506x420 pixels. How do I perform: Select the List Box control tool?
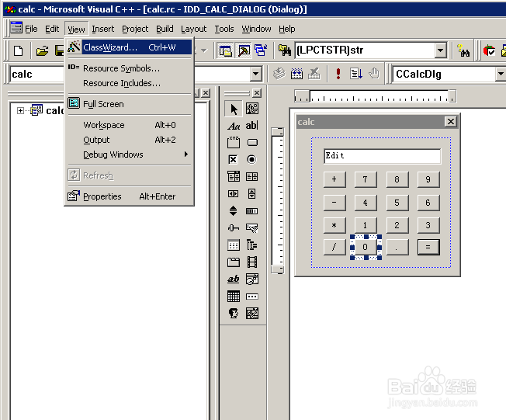point(252,176)
